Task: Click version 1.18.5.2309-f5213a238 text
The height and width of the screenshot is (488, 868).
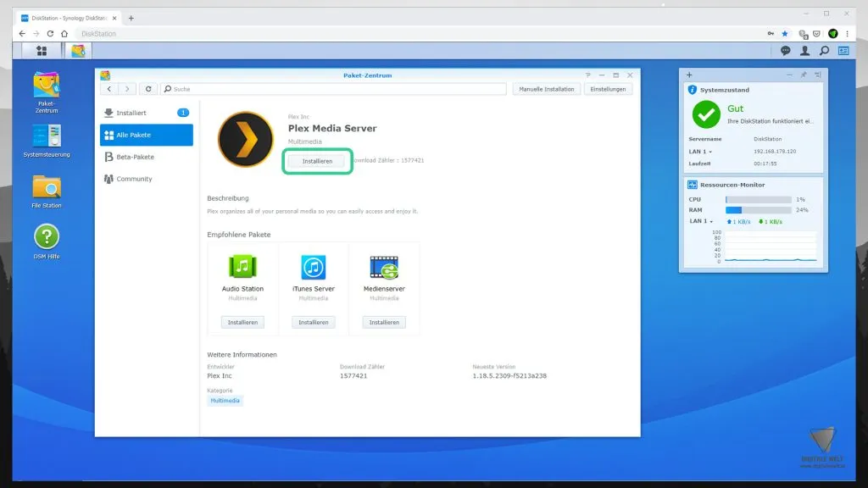Action: (509, 376)
